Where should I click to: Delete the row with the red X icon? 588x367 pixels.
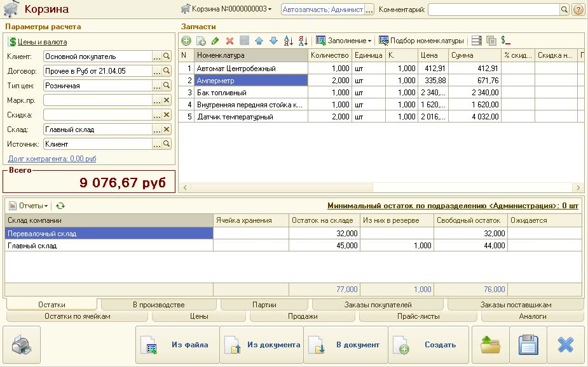click(x=230, y=41)
